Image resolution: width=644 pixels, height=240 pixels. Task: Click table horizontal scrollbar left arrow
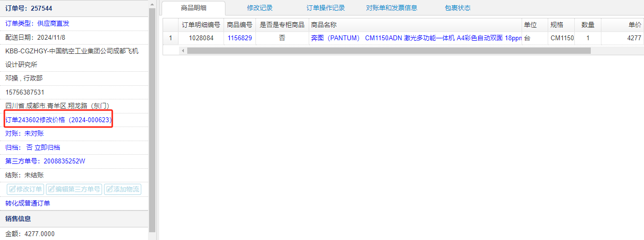click(183, 50)
